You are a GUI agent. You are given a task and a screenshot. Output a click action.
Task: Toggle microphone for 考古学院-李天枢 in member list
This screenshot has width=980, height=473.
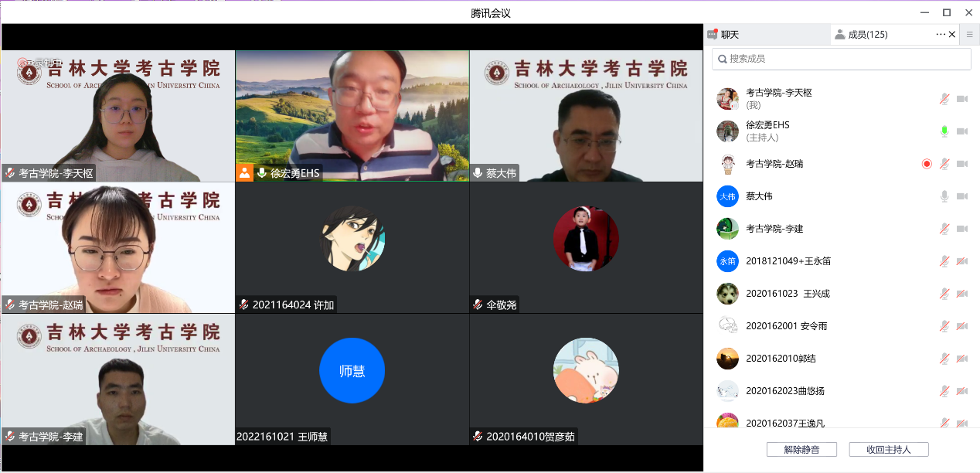tap(944, 99)
